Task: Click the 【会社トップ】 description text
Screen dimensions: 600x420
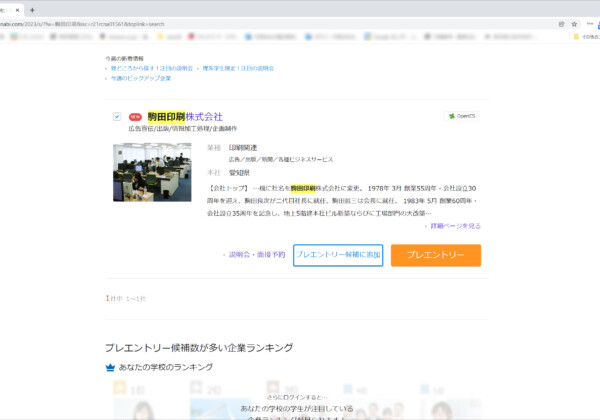Action: coord(342,200)
